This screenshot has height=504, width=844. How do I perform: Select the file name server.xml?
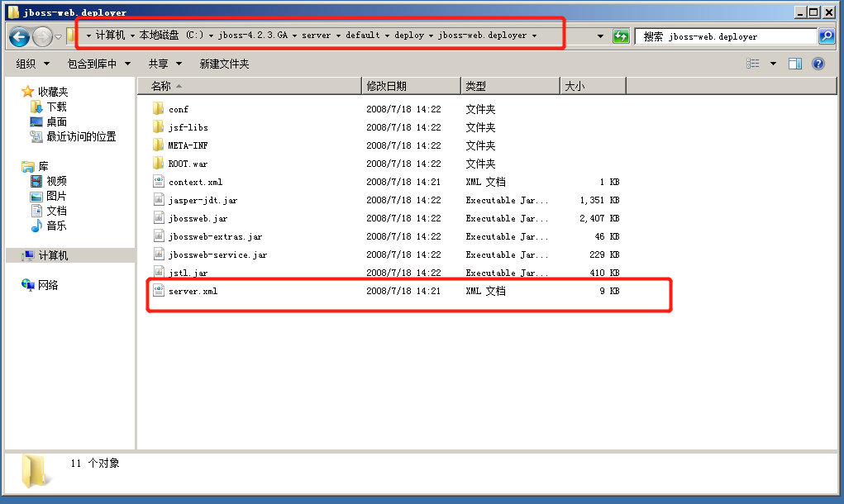pyautogui.click(x=193, y=291)
